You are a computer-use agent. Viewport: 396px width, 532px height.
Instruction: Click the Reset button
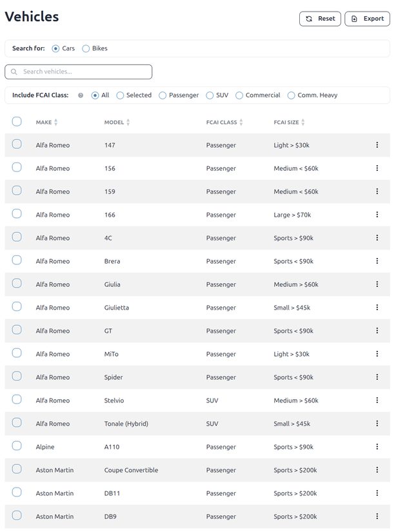(320, 19)
